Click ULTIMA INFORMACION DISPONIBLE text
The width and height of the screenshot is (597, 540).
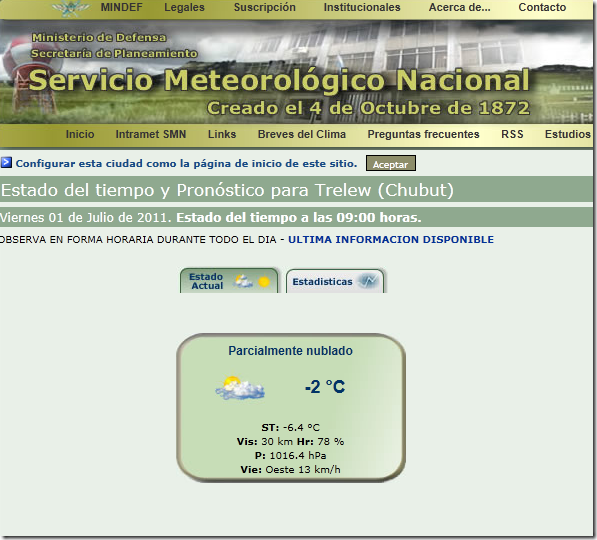coord(391,240)
